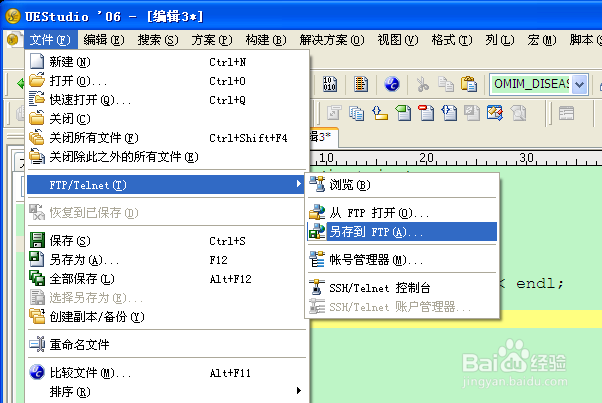
Task: Select 从 FTP 打开(O)... in submenu
Action: (x=402, y=212)
